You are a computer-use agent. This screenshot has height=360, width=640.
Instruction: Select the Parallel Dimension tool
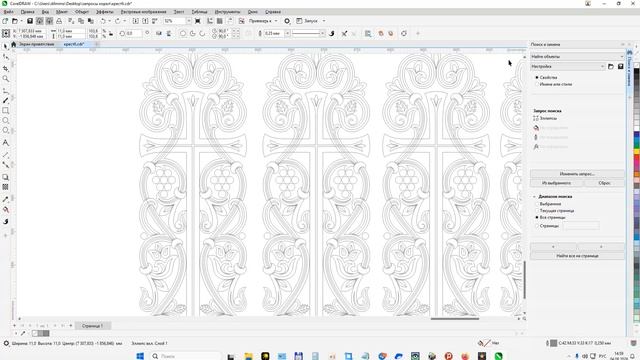point(5,155)
